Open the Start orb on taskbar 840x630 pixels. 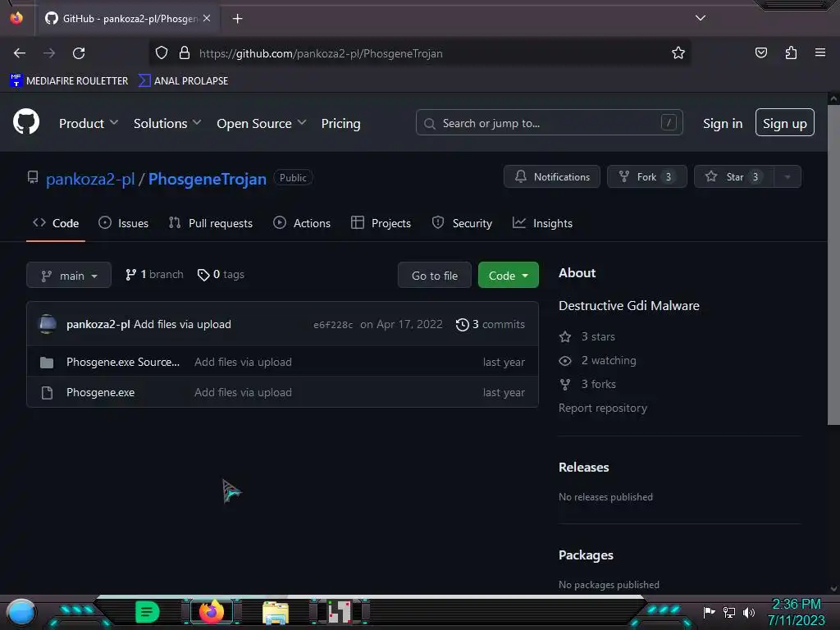tap(21, 613)
